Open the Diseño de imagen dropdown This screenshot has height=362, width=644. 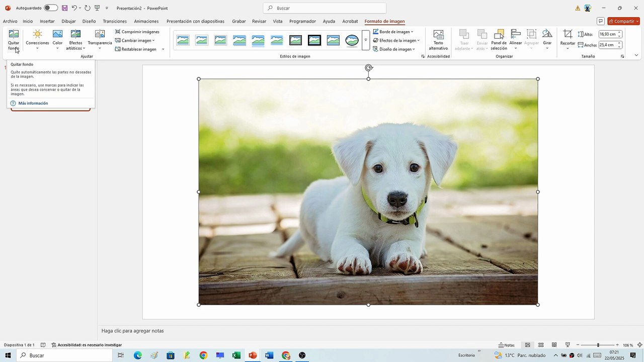(394, 49)
